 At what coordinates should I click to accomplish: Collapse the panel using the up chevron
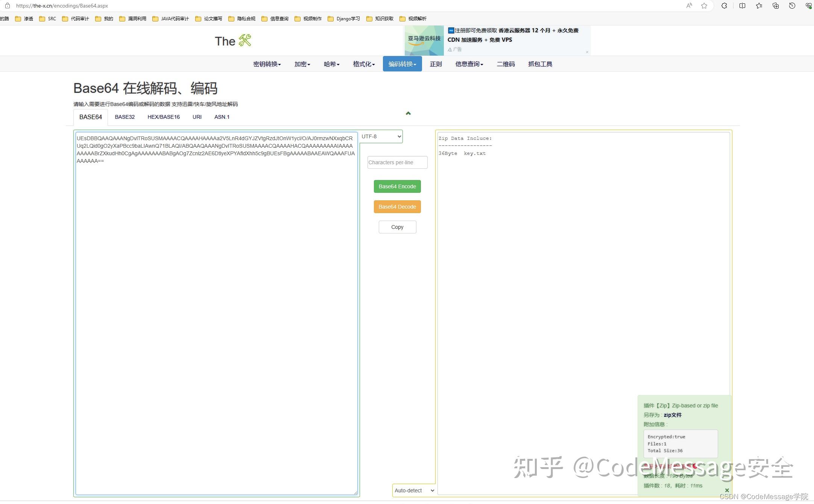pos(408,113)
